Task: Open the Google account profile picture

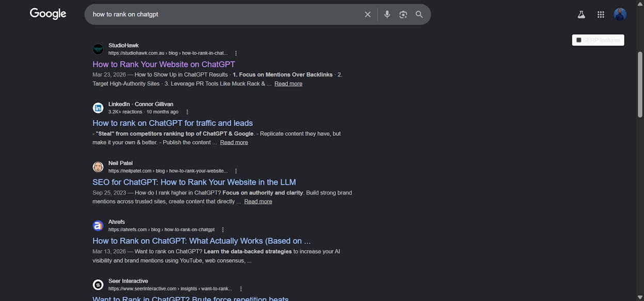Action: tap(620, 14)
